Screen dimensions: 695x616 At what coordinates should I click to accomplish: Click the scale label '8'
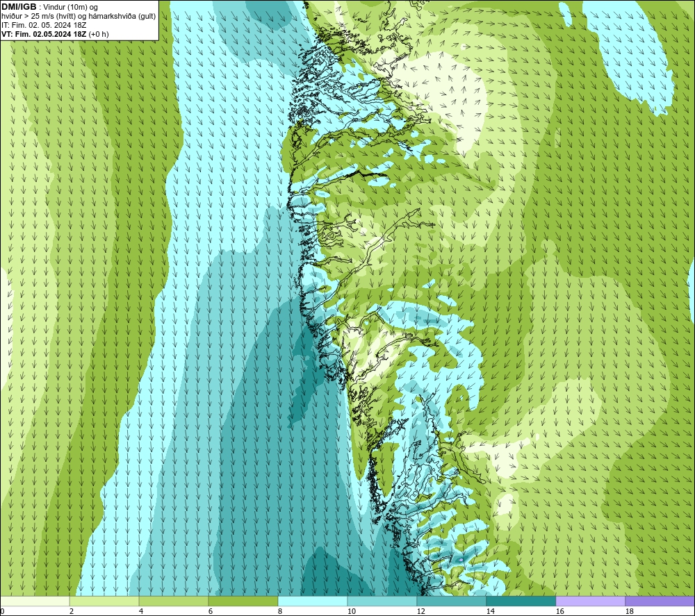pyautogui.click(x=280, y=612)
